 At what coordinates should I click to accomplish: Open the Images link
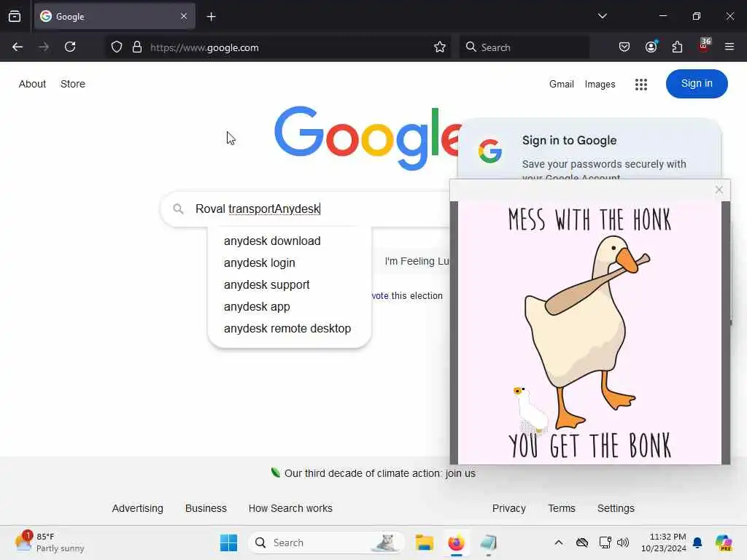[600, 85]
